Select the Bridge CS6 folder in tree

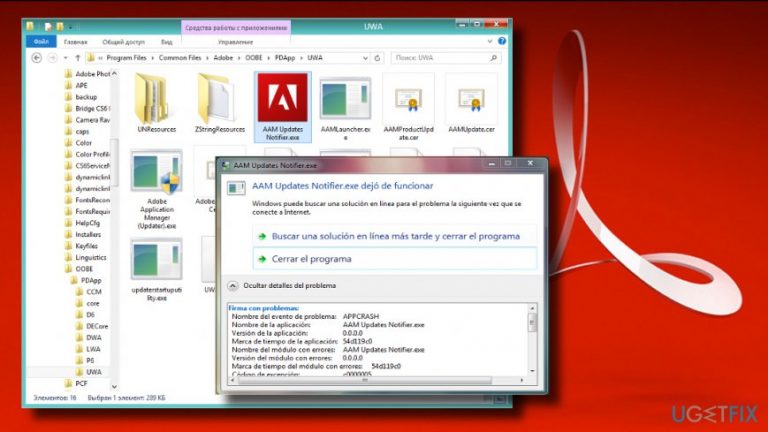click(88, 108)
